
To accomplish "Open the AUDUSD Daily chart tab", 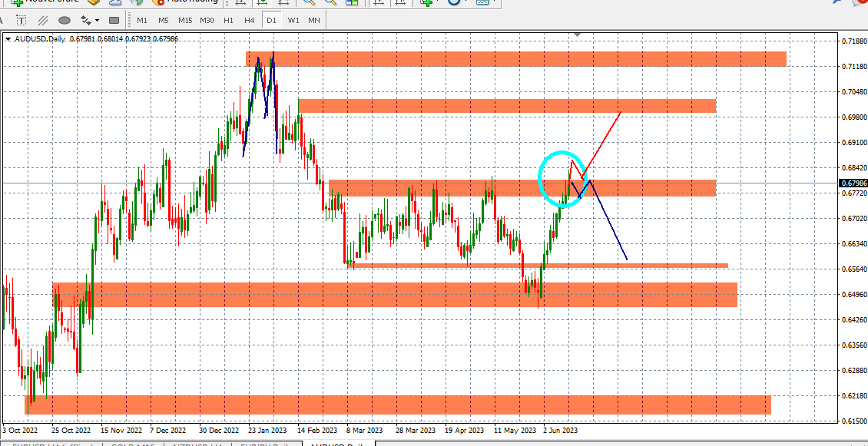I will tap(338, 443).
